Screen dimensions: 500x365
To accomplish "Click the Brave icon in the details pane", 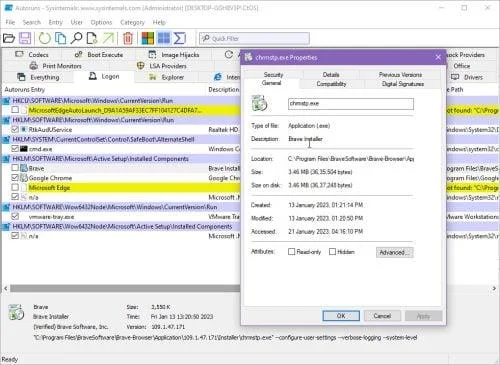I will tap(16, 312).
